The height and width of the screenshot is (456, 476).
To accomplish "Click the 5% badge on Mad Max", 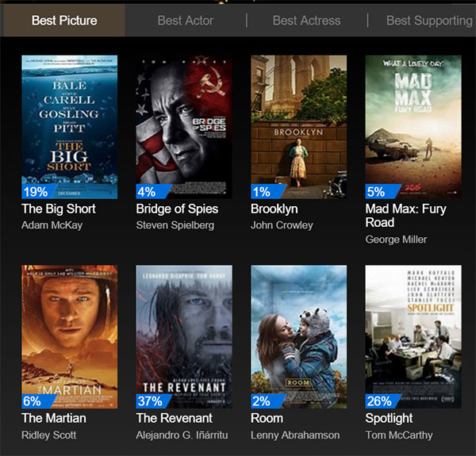I will click(381, 191).
